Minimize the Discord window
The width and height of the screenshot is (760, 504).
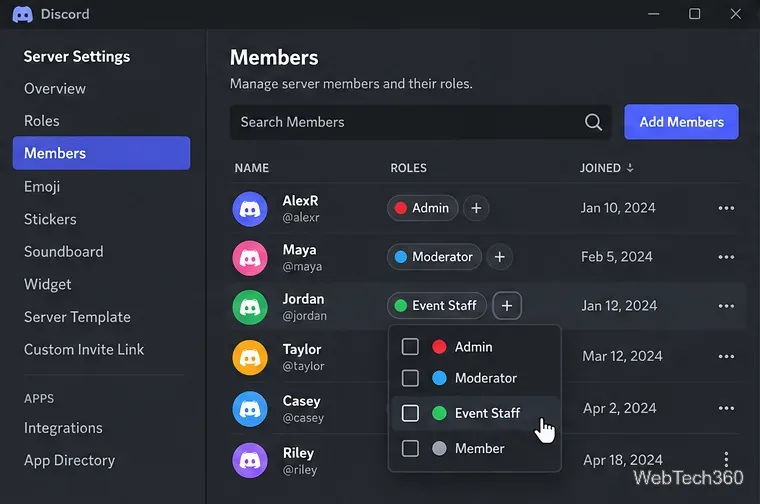(x=653, y=14)
